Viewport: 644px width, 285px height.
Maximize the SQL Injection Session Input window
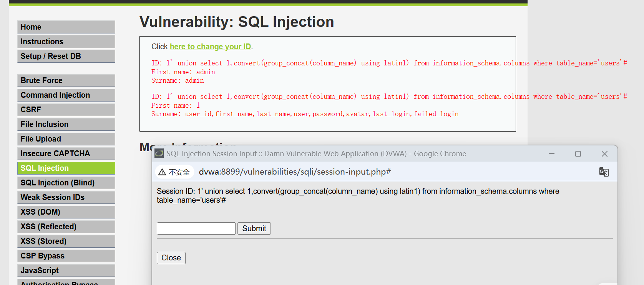(x=578, y=153)
